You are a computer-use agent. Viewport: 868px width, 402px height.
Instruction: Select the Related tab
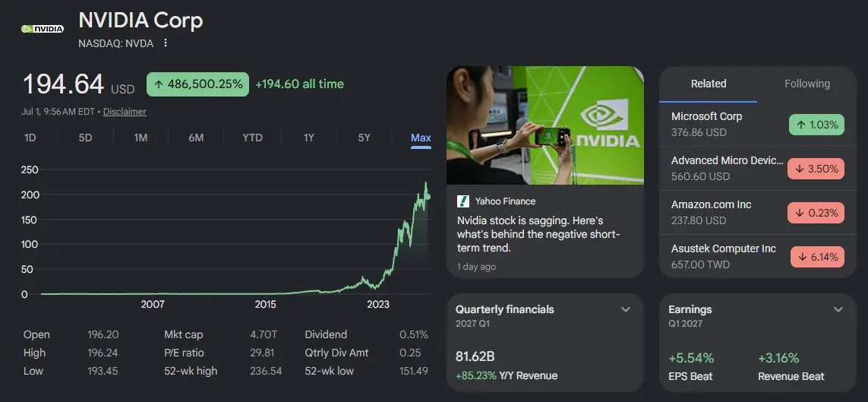pos(708,84)
